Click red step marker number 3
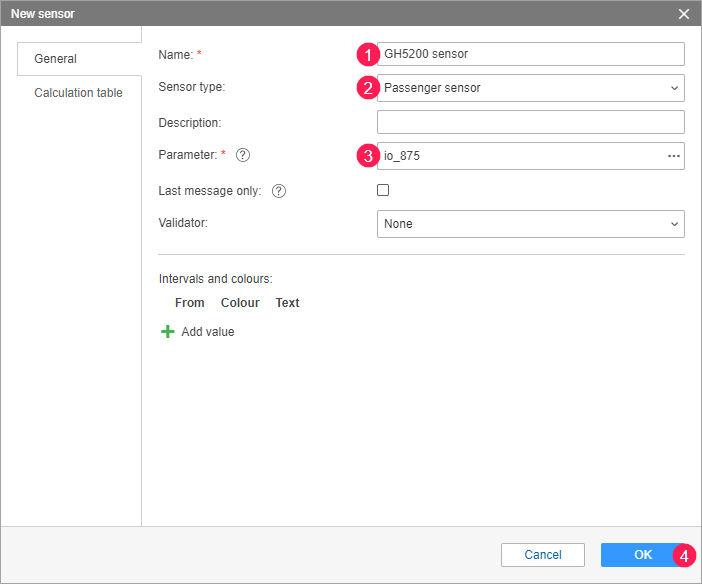Screen dimensions: 702x584 click(368, 156)
